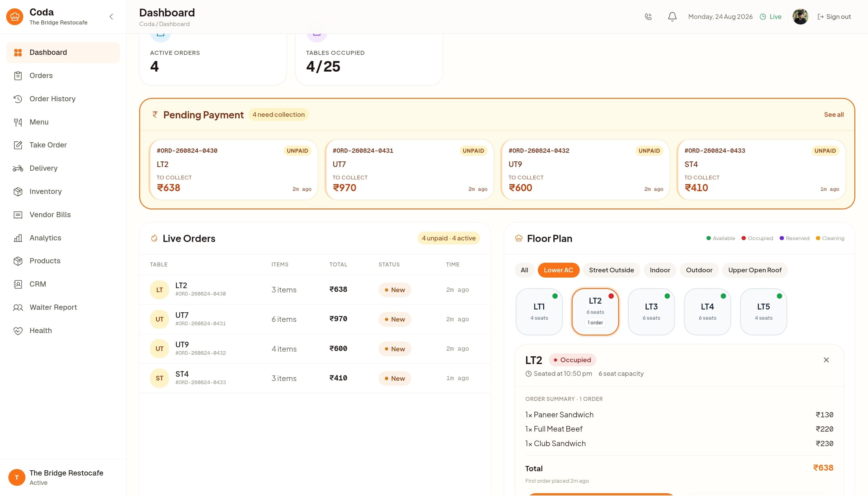Screen dimensions: 868x496
Task: Collapse the sidebar with the chevron arrow
Action: (111, 17)
